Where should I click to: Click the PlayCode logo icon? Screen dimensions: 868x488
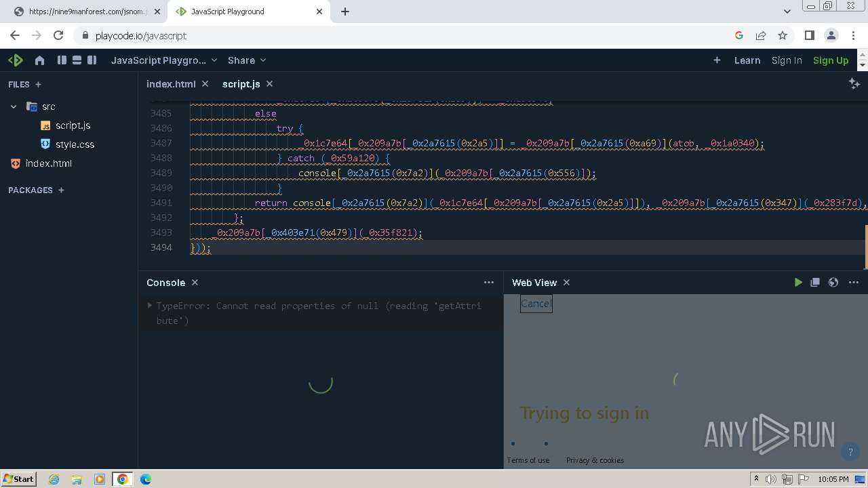point(16,60)
